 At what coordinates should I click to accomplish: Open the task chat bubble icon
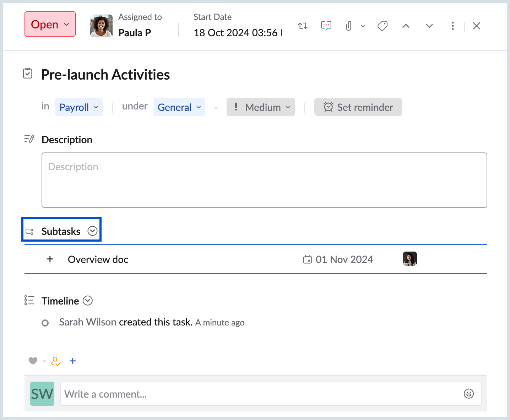tap(326, 26)
